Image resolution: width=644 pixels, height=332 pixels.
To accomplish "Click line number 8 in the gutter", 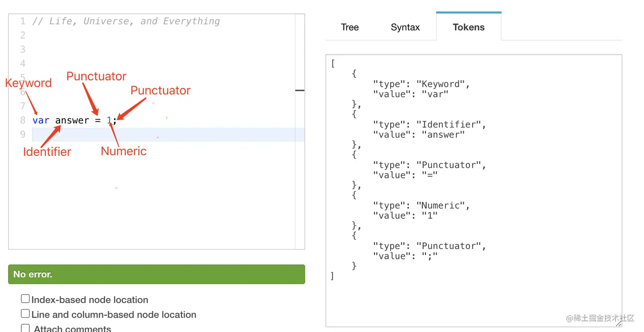I will (23, 120).
